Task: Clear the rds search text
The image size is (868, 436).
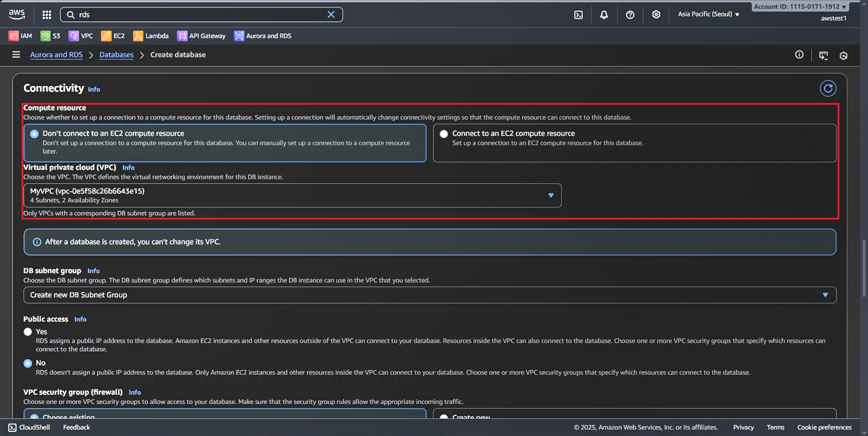Action: tap(331, 15)
